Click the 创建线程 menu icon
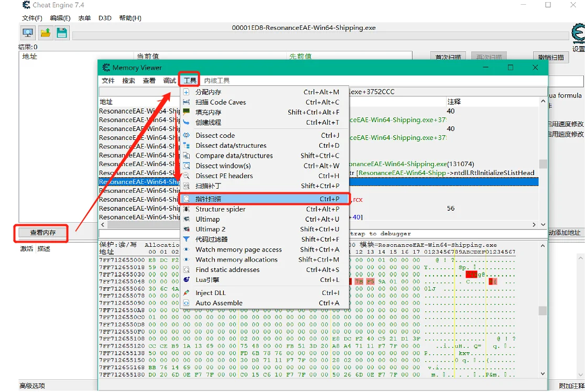 (187, 122)
